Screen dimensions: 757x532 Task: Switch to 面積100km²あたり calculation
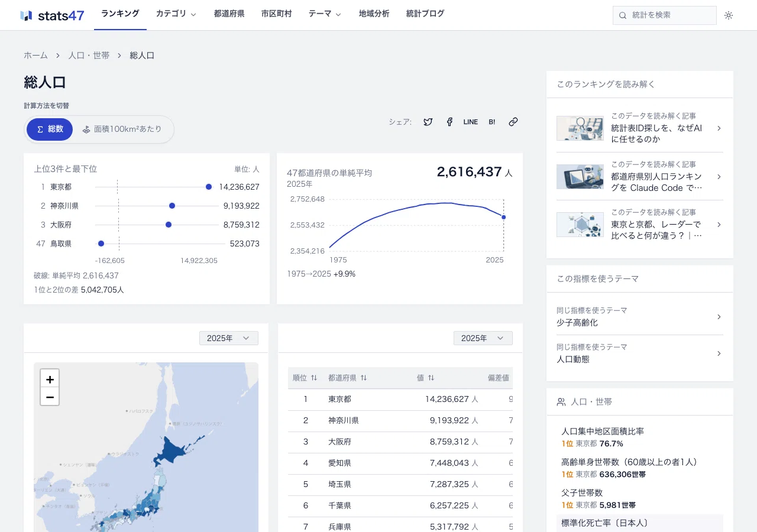[122, 129]
